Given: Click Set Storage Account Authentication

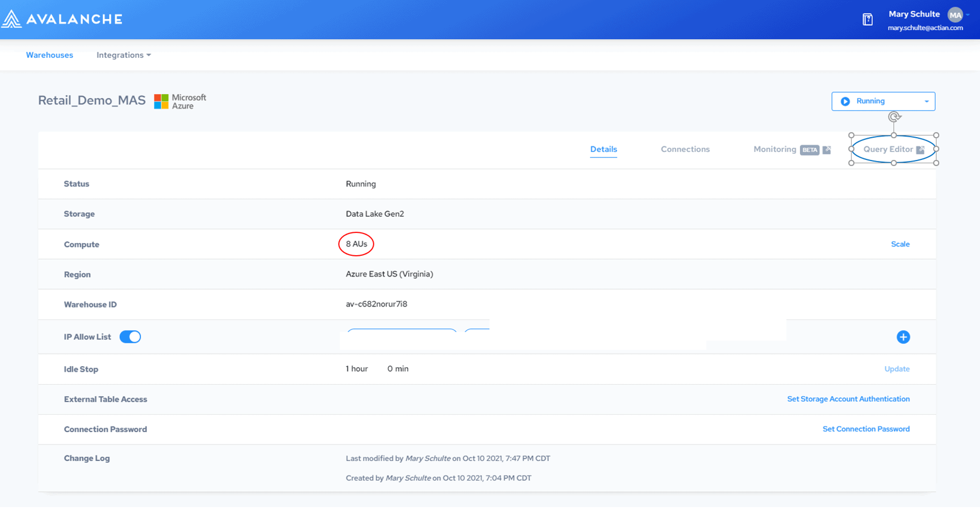Looking at the screenshot, I should click(x=848, y=399).
